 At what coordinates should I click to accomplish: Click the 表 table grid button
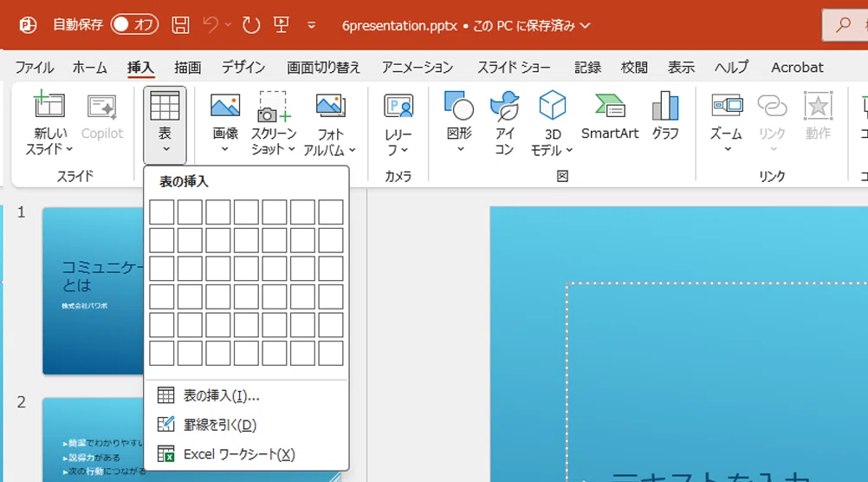(x=165, y=124)
